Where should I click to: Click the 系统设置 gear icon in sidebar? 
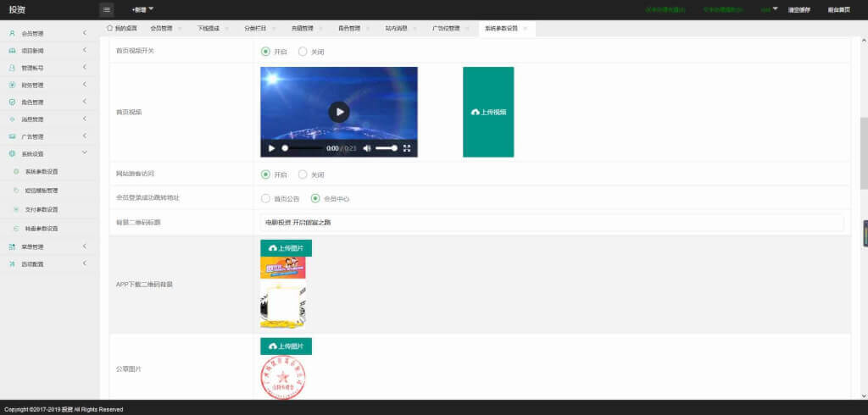coord(12,153)
